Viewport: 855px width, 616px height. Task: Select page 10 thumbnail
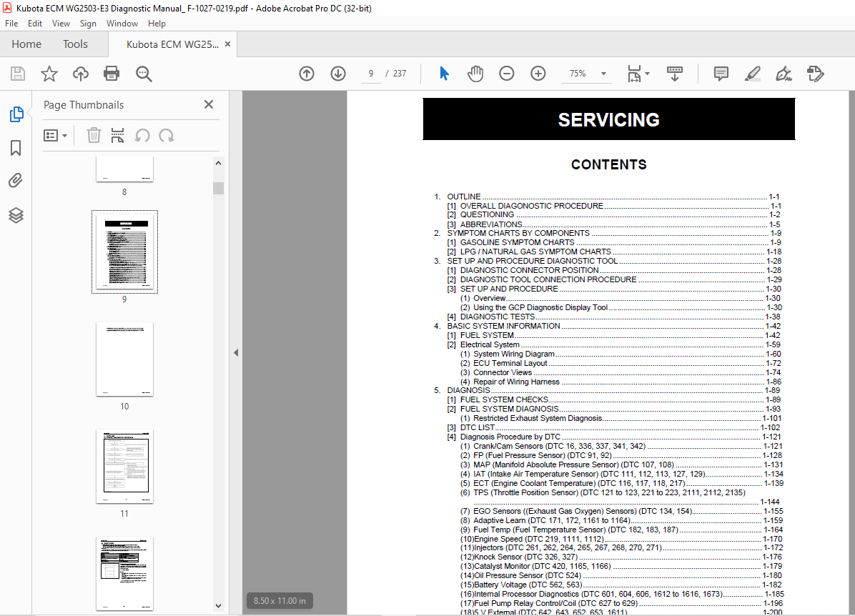click(125, 359)
